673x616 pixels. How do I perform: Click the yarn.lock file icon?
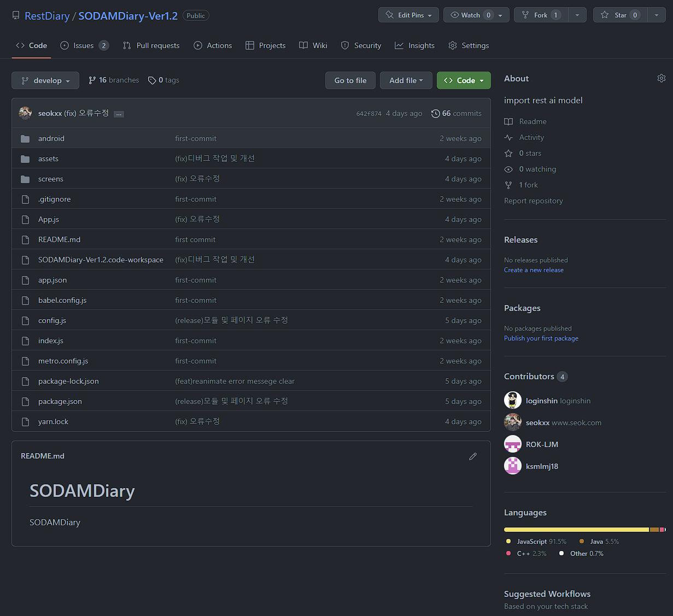click(x=25, y=421)
